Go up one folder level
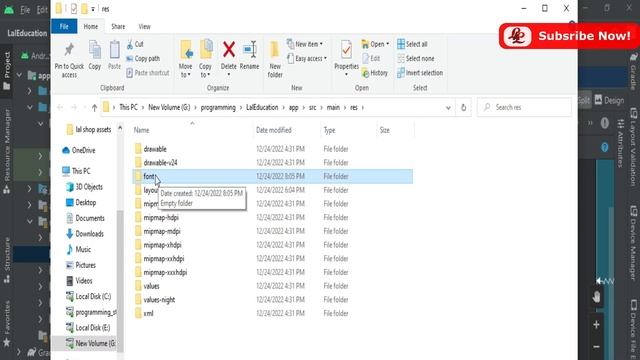 coord(94,107)
